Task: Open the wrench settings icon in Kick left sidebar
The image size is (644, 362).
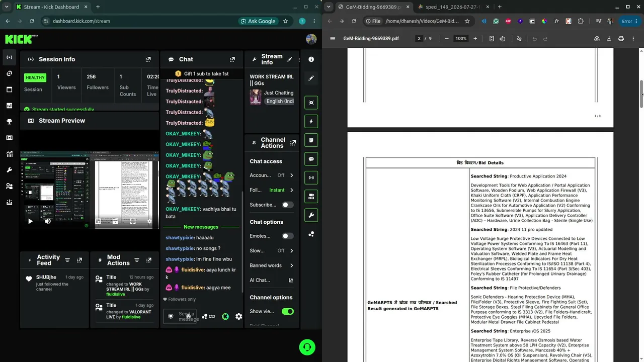Action: 9,170
